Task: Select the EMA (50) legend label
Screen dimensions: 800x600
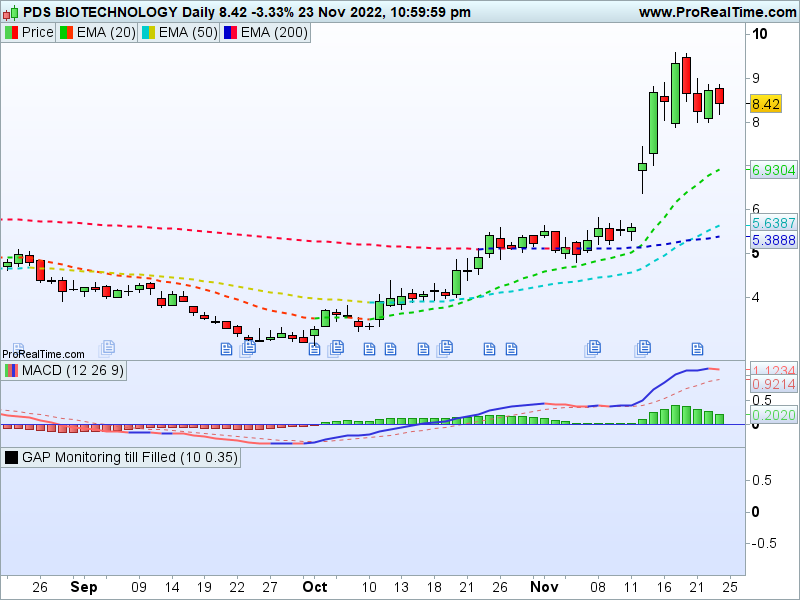Action: click(x=188, y=33)
